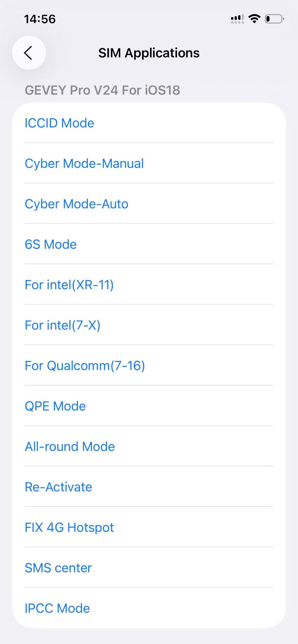Viewport: 298px width, 644px height.
Task: Tap Re-Activate option
Action: [x=58, y=487]
